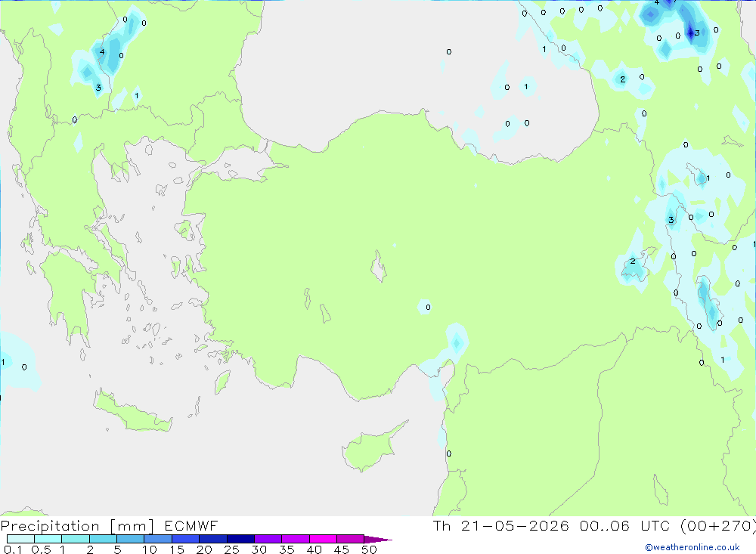Click the legend value label '0.1'

point(13,549)
